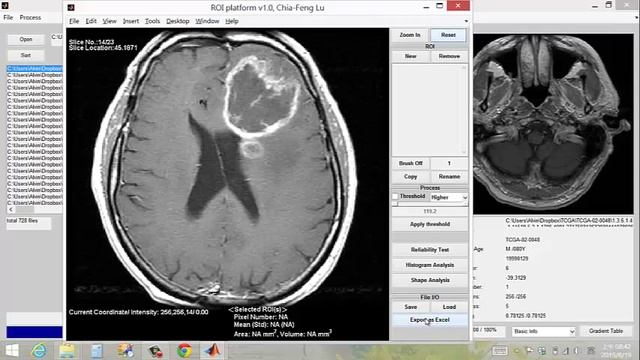Click Open button in background window

click(26, 40)
